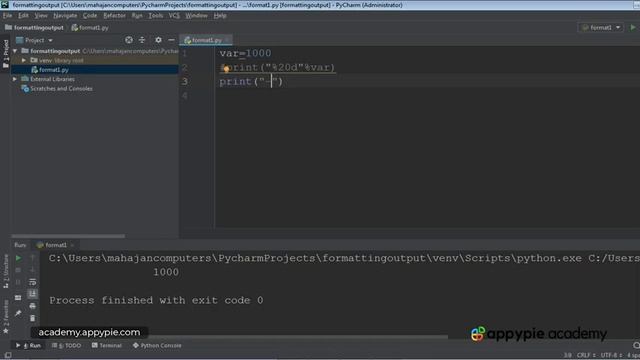640x360 pixels.
Task: Close the format1.py editor tab
Action: tap(228, 40)
